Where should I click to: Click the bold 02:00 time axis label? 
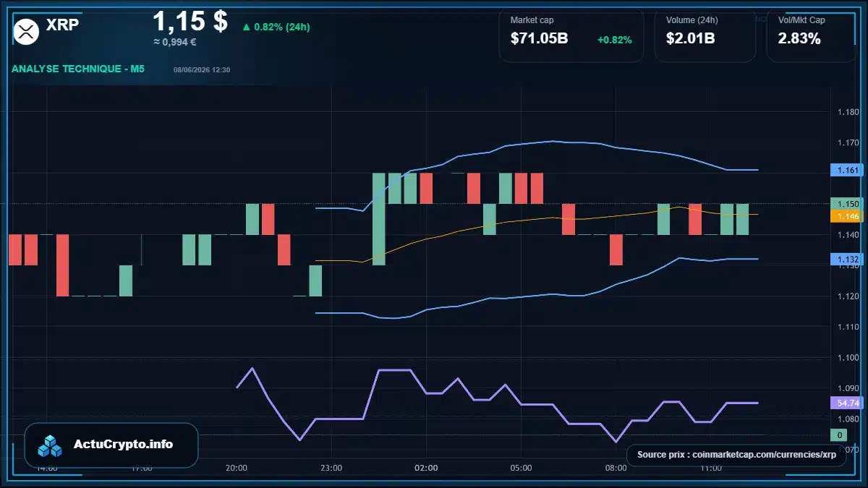427,468
